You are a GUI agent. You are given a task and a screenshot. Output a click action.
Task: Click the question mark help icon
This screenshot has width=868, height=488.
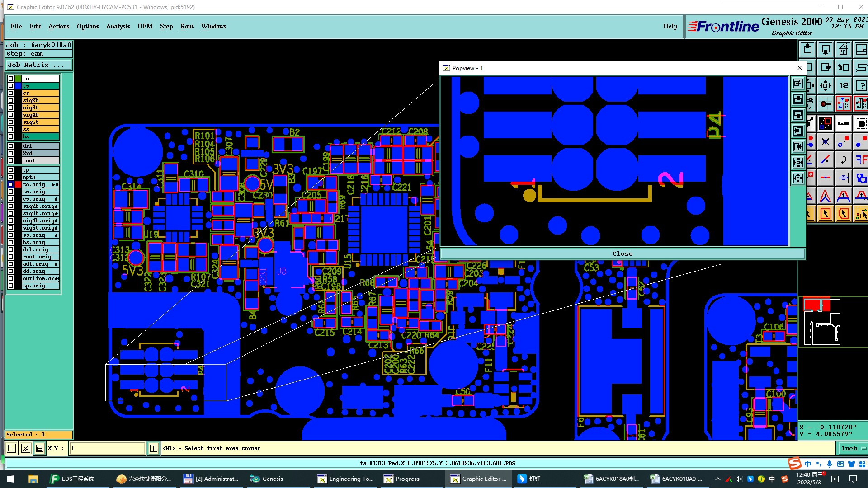point(861,85)
